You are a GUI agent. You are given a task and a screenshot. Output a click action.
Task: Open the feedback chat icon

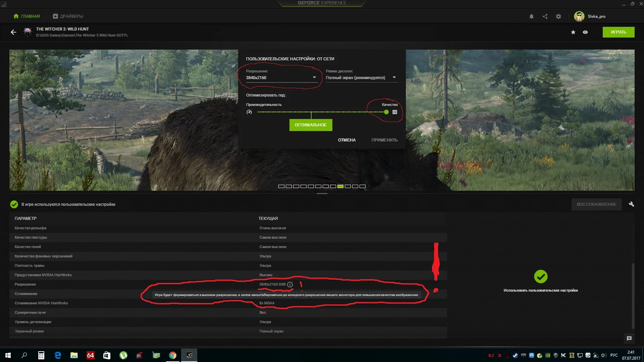629,339
